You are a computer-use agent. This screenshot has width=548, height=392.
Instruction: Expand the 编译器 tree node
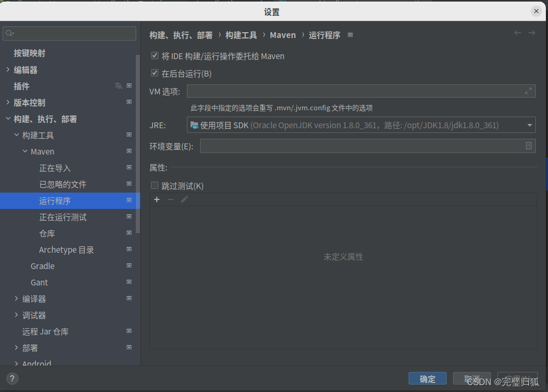[x=16, y=299]
